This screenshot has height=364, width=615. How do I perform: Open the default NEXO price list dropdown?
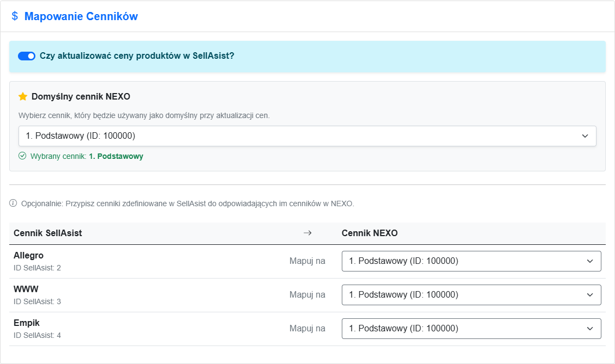point(307,136)
